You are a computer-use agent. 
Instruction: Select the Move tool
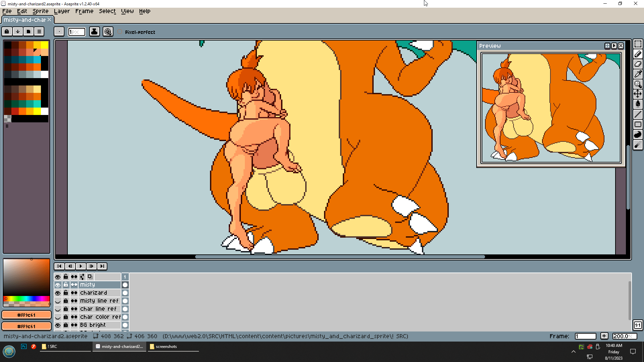coord(638,94)
